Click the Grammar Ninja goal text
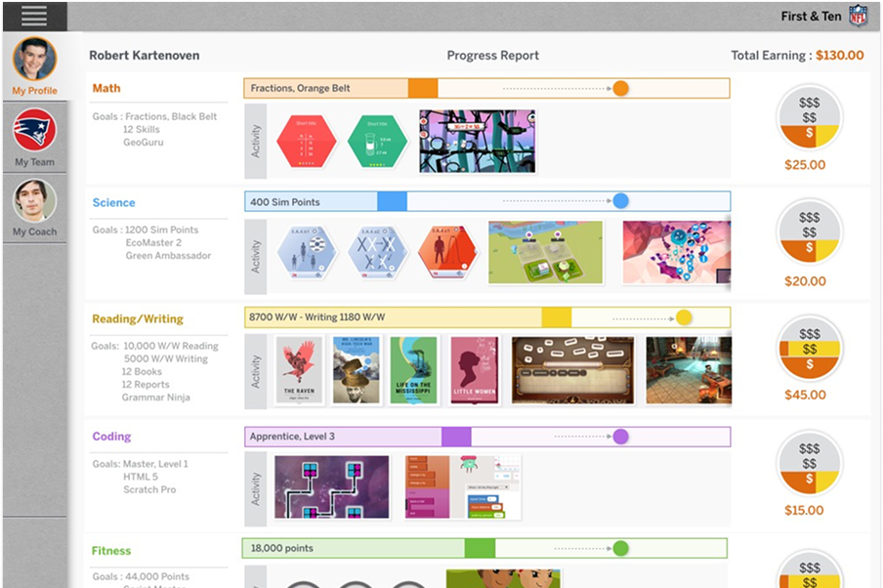883x588 pixels. pyautogui.click(x=156, y=398)
